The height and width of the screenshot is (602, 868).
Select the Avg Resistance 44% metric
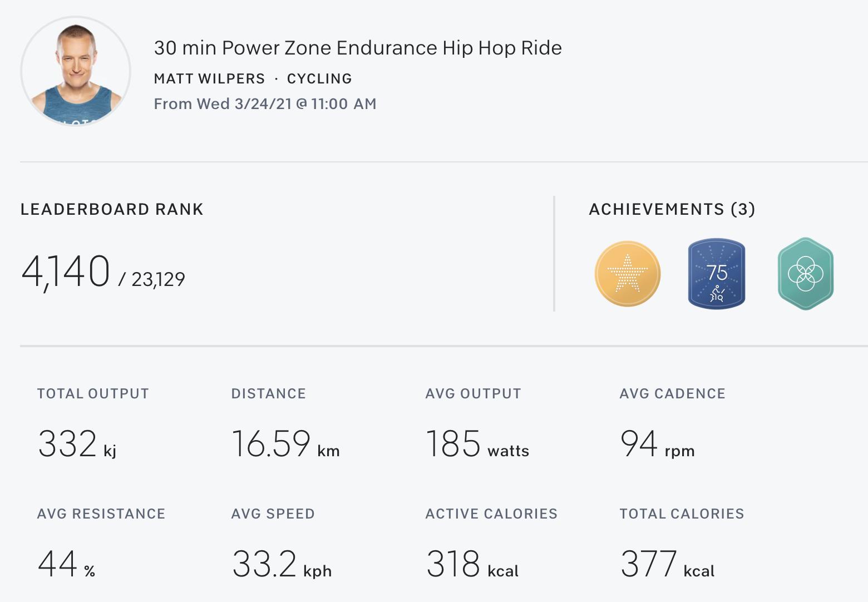point(66,564)
